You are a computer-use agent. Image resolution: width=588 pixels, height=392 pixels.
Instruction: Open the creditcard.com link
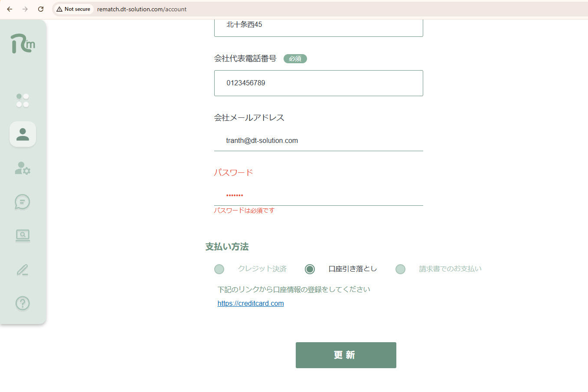[x=251, y=304]
